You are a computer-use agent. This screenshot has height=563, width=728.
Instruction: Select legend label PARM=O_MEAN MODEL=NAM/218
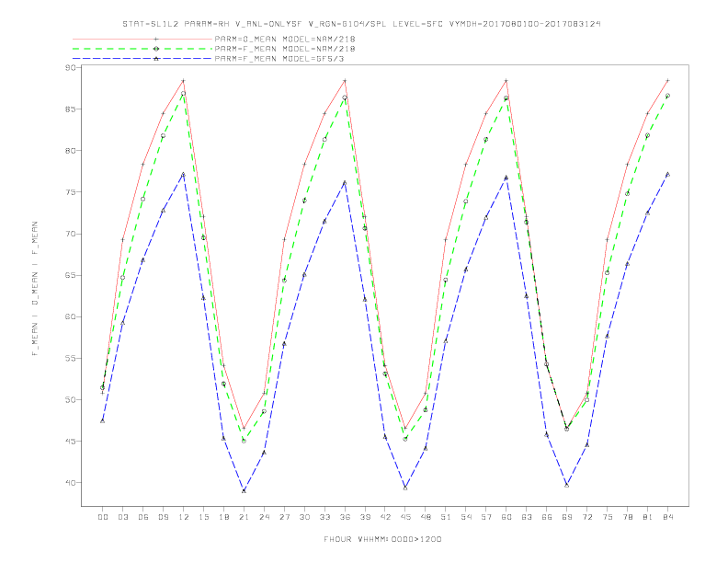click(x=285, y=39)
